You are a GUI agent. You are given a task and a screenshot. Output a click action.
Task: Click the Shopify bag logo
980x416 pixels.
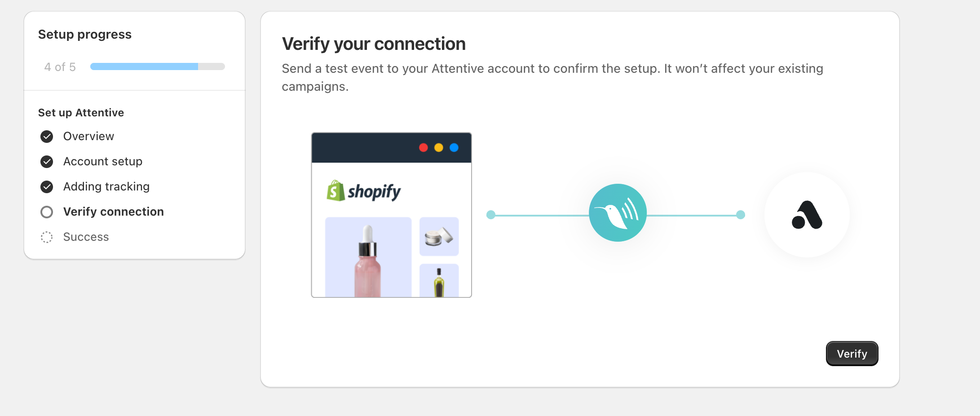pos(335,191)
